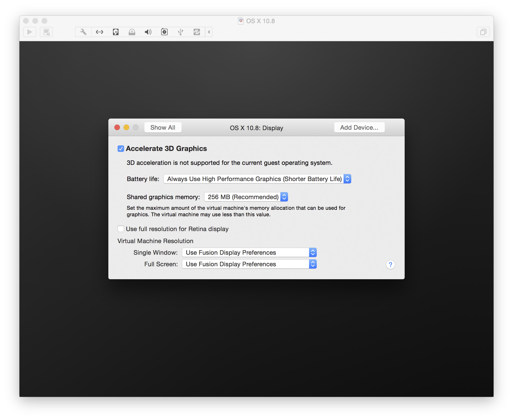This screenshot has height=420, width=513.
Task: Open Shared graphics memory dropdown
Action: [246, 197]
